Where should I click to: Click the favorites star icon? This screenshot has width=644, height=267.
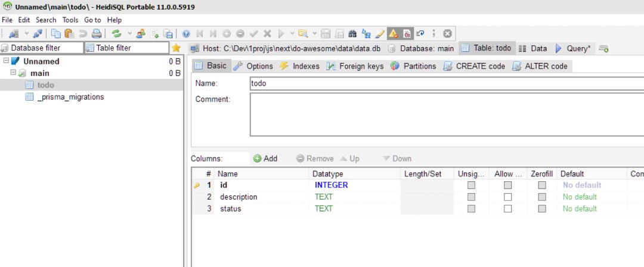(x=176, y=48)
